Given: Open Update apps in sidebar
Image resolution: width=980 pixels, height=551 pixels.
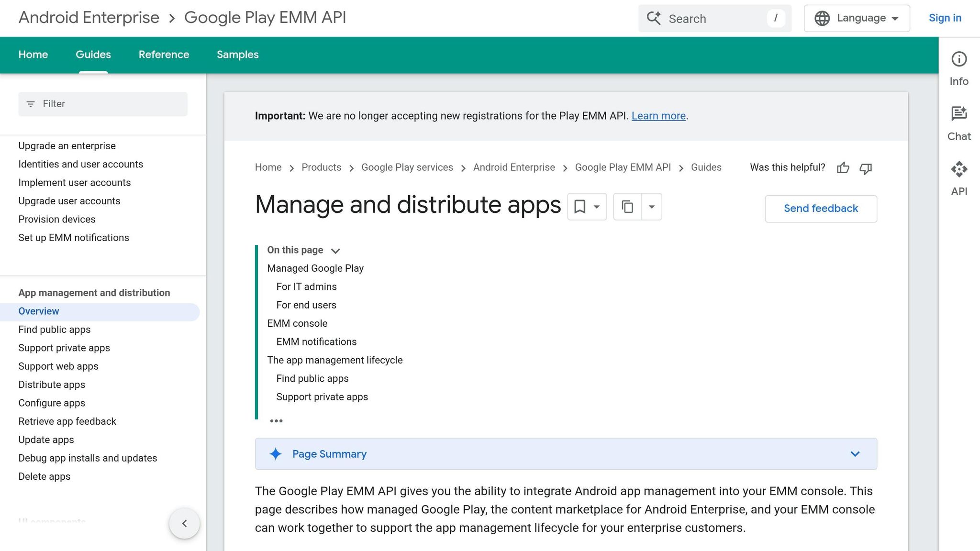Looking at the screenshot, I should [46, 440].
